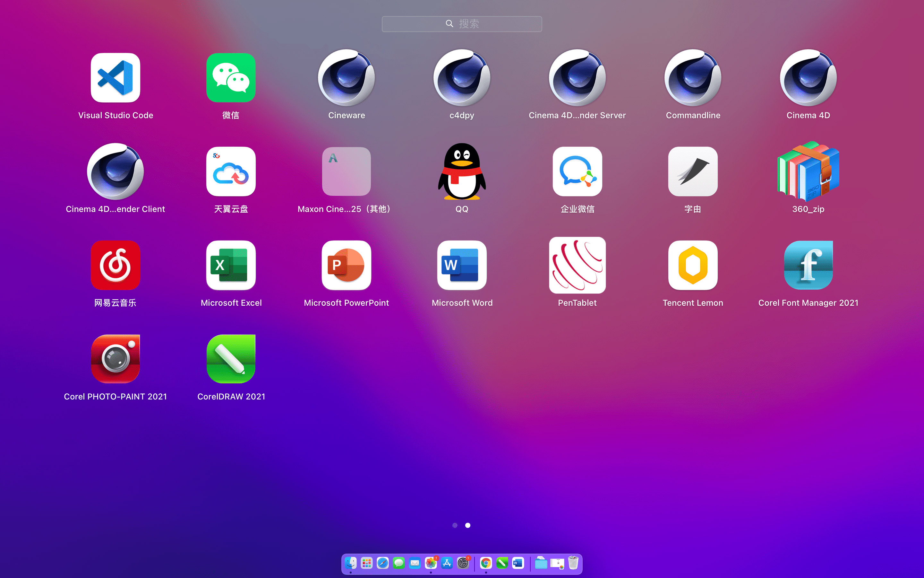Launch the c4dpy app
Image resolution: width=924 pixels, height=578 pixels.
click(x=462, y=78)
